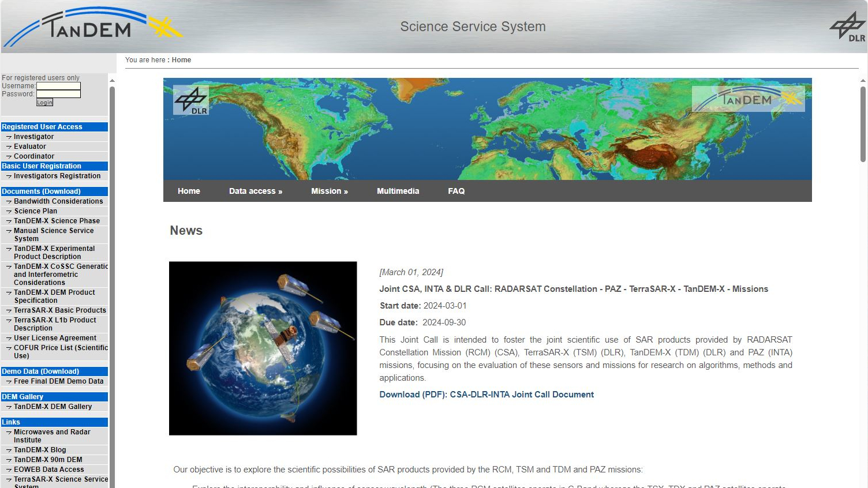This screenshot has height=488, width=868.
Task: Click the DLR logo on world map banner
Action: pyautogui.click(x=191, y=101)
